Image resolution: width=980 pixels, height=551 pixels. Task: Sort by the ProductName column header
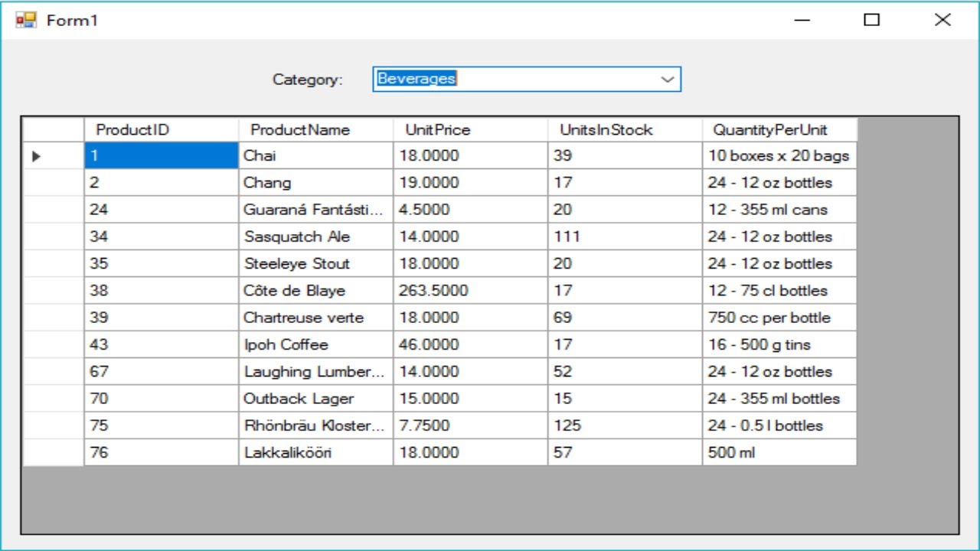(316, 129)
